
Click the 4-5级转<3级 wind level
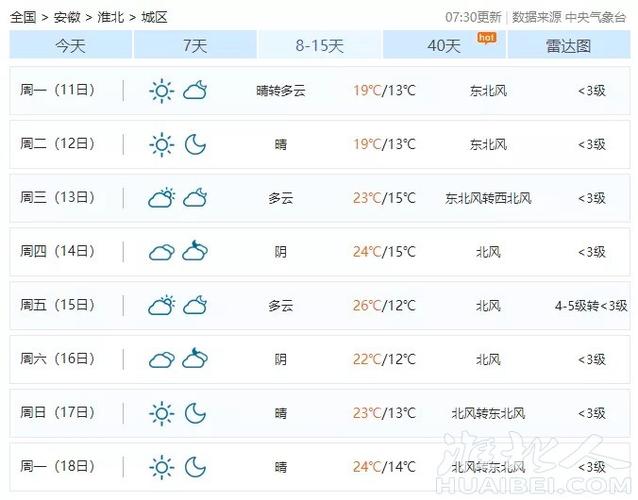(x=591, y=306)
